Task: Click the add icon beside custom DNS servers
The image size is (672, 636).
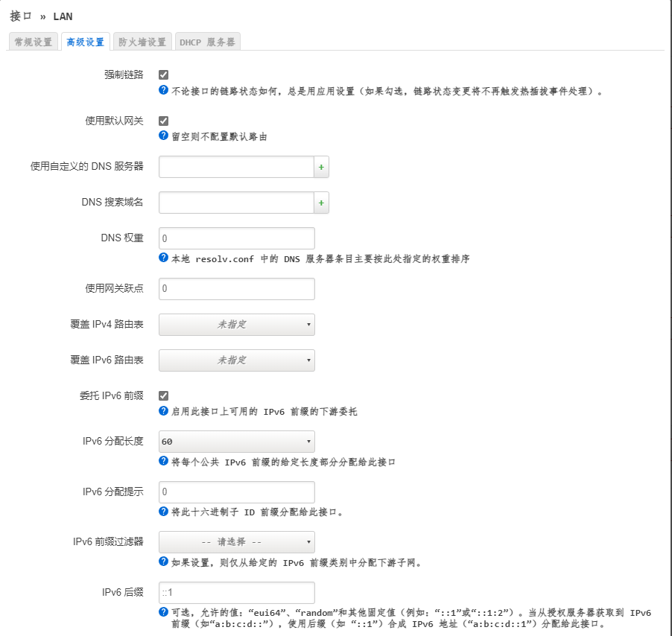Action: coord(320,167)
